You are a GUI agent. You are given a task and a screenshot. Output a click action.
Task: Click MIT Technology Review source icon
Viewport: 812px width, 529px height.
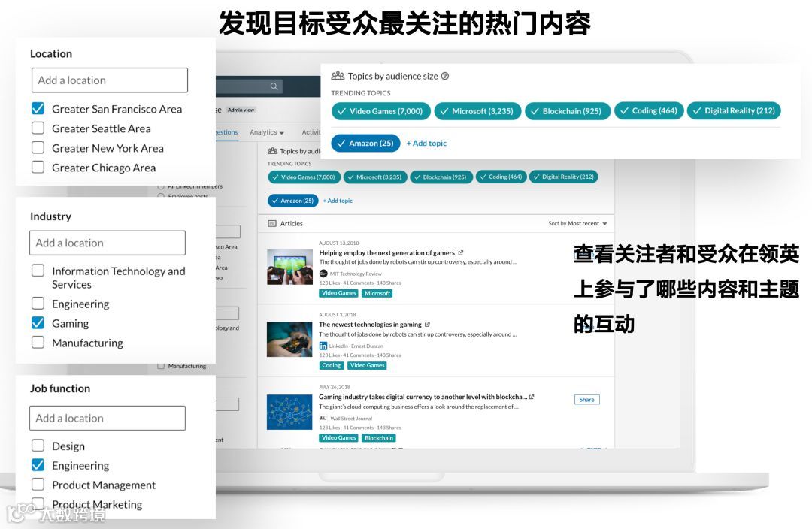point(323,274)
